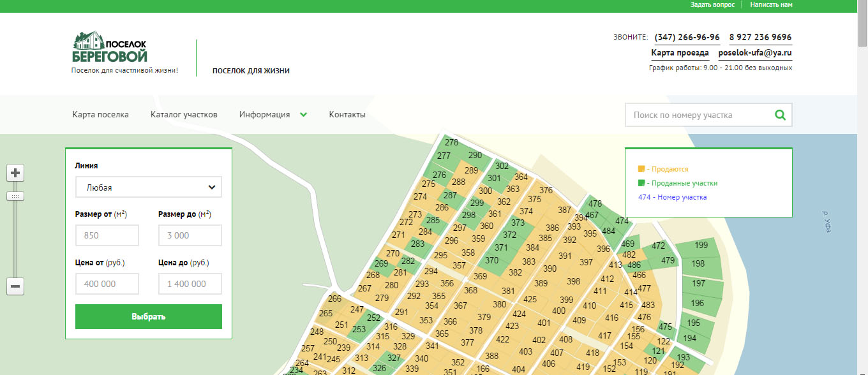The height and width of the screenshot is (375, 868).
Task: Select plot 269 on the map
Action: [x=381, y=264]
